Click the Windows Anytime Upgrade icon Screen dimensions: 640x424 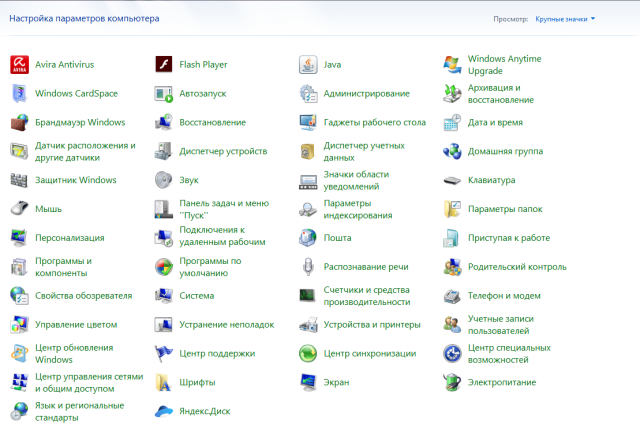coord(453,65)
